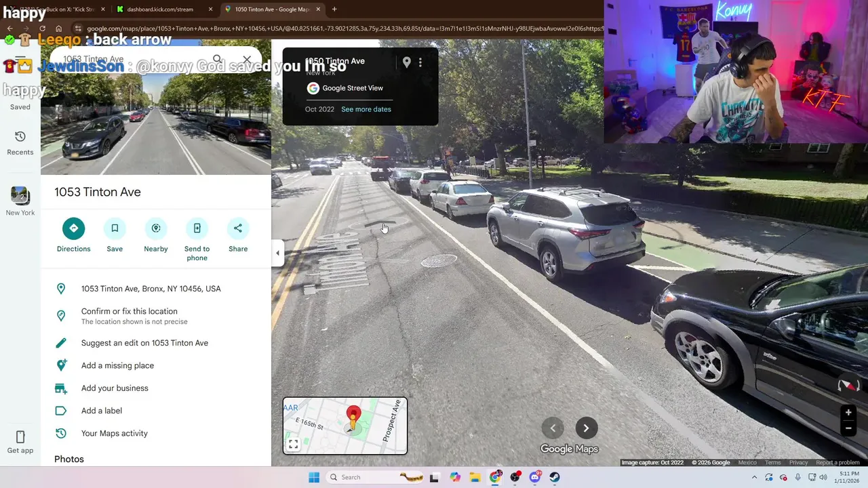
Task: Go to previous Street View frame arrow
Action: 553,428
